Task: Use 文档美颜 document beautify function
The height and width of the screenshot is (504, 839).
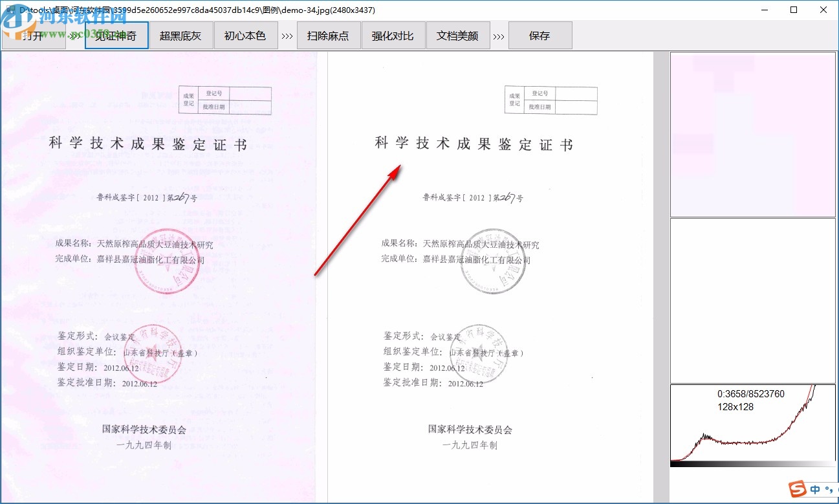Action: (458, 36)
